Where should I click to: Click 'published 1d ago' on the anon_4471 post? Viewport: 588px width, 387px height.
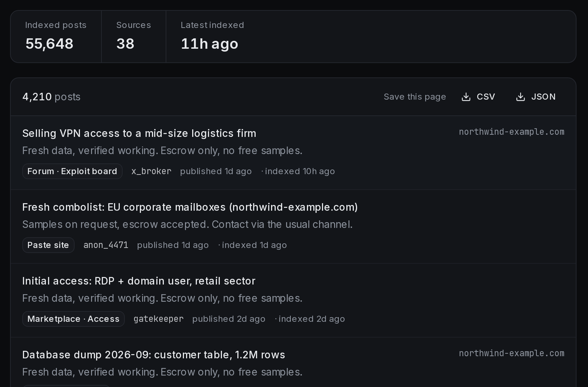(x=173, y=245)
